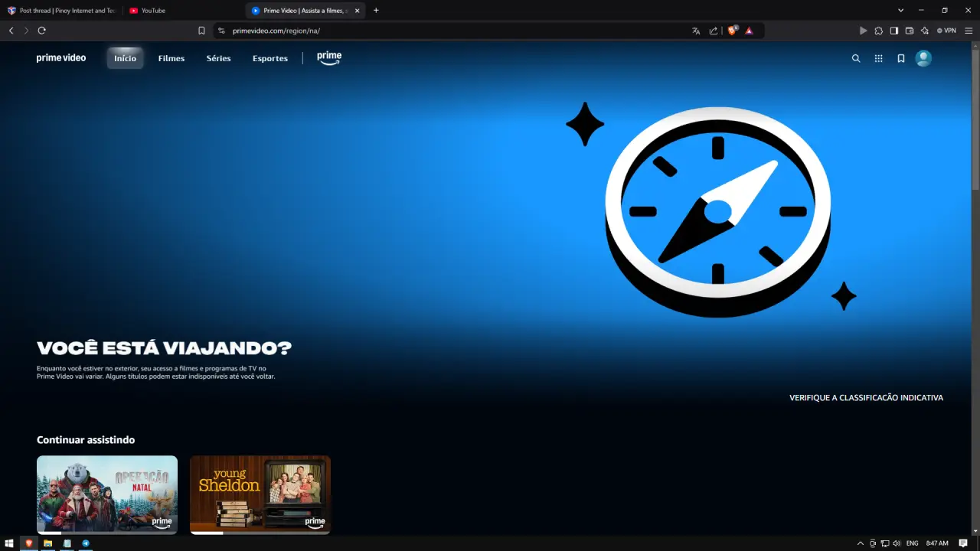Image resolution: width=980 pixels, height=551 pixels.
Task: Click the media play control icon
Action: (864, 31)
